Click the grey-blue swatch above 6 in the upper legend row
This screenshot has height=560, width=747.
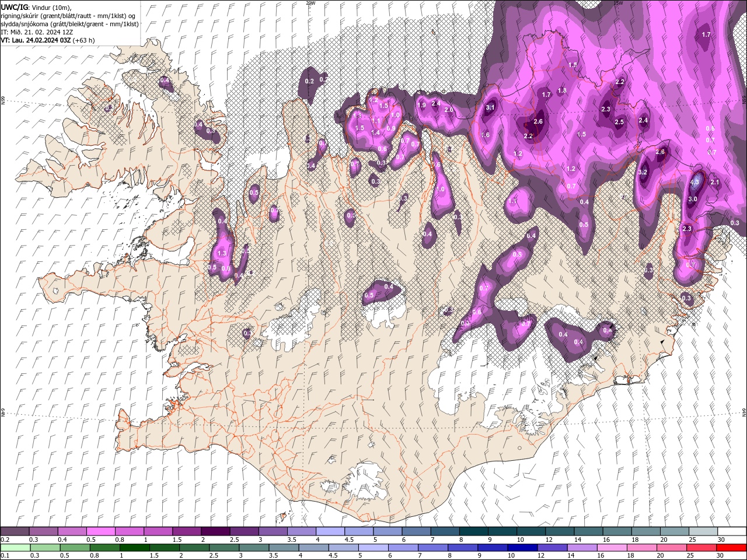pyautogui.click(x=416, y=531)
